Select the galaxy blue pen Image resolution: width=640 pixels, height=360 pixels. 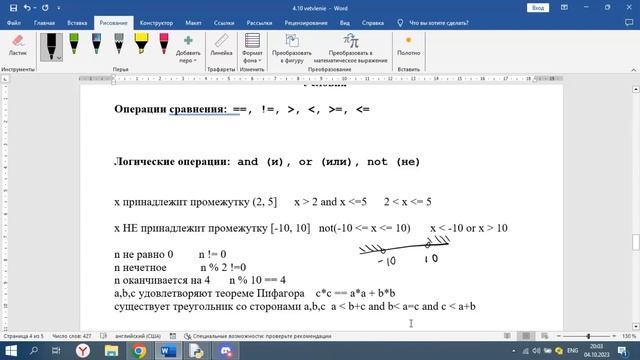click(96, 44)
